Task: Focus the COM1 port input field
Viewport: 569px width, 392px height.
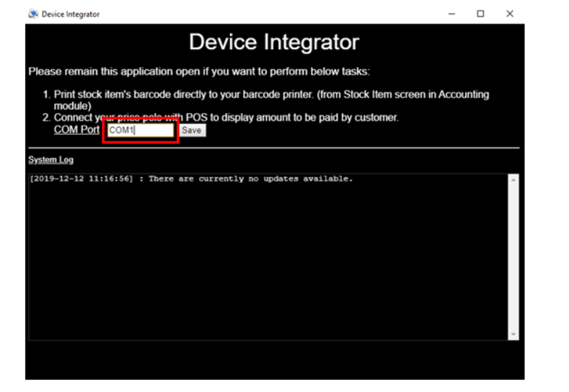Action: 140,130
